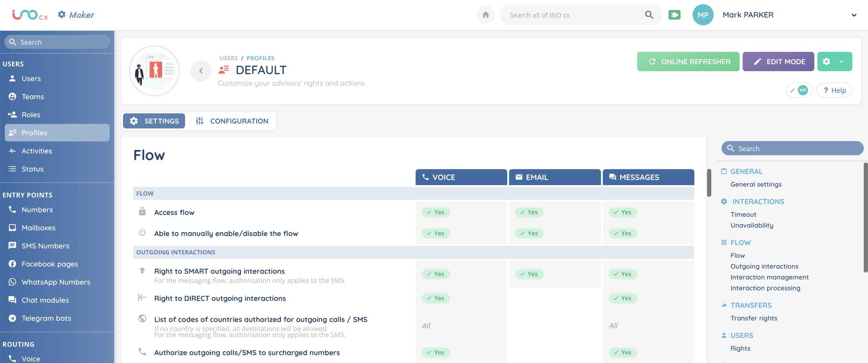Click the main content vertical scrollbar

(709, 183)
